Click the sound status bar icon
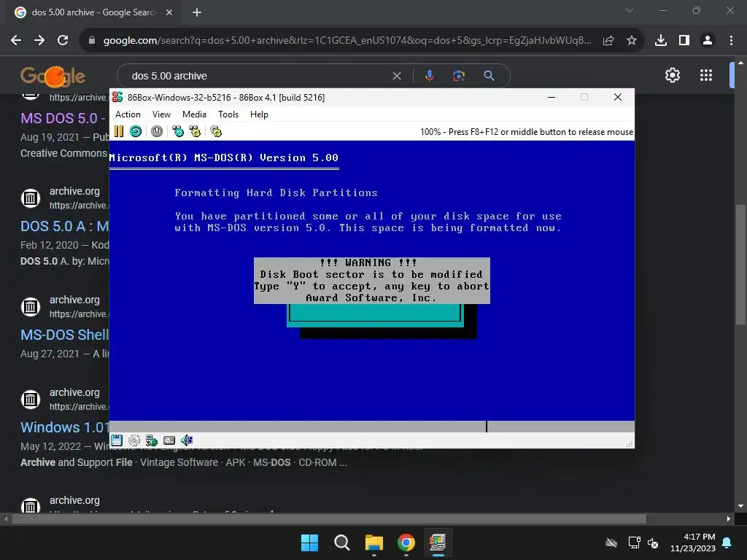Viewport: 747px width, 560px height. coord(187,440)
